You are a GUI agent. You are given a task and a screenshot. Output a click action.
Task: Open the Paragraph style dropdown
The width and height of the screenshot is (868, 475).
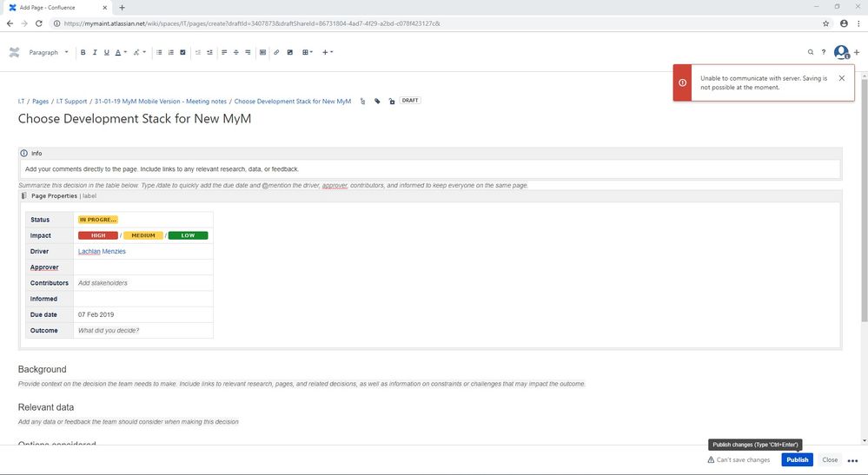(x=49, y=52)
